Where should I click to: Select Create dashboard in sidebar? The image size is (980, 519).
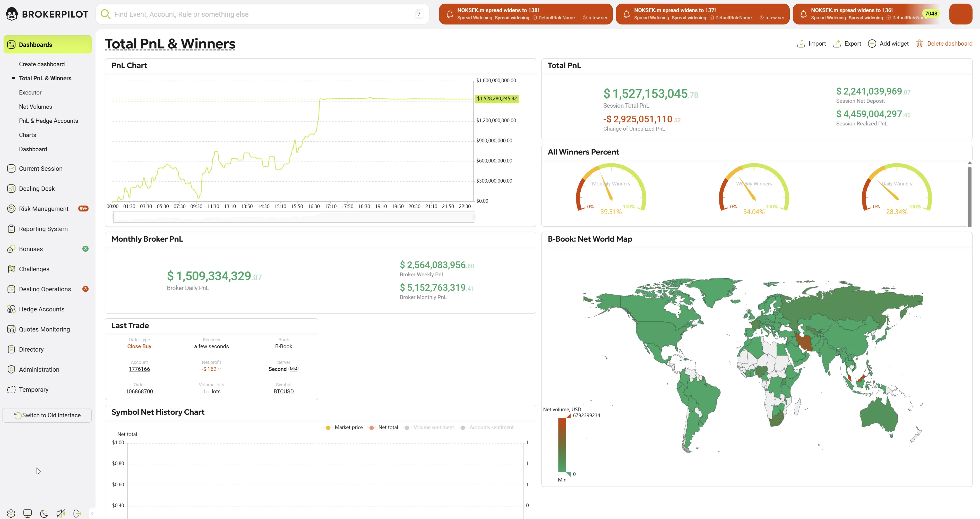42,64
